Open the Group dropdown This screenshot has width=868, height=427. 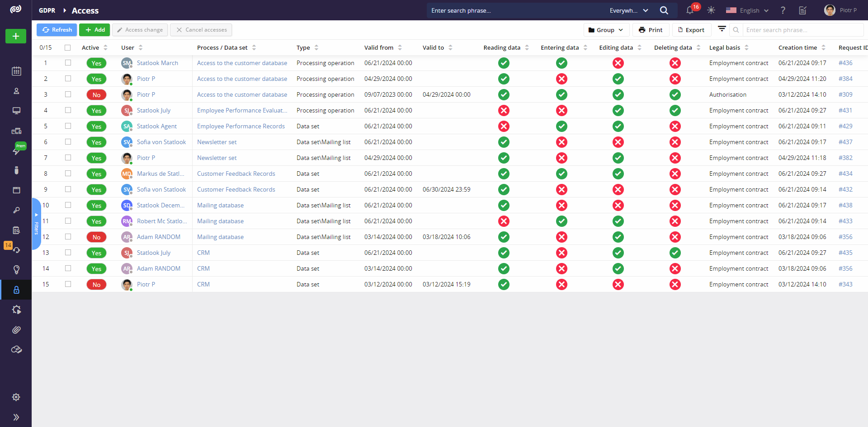(605, 30)
